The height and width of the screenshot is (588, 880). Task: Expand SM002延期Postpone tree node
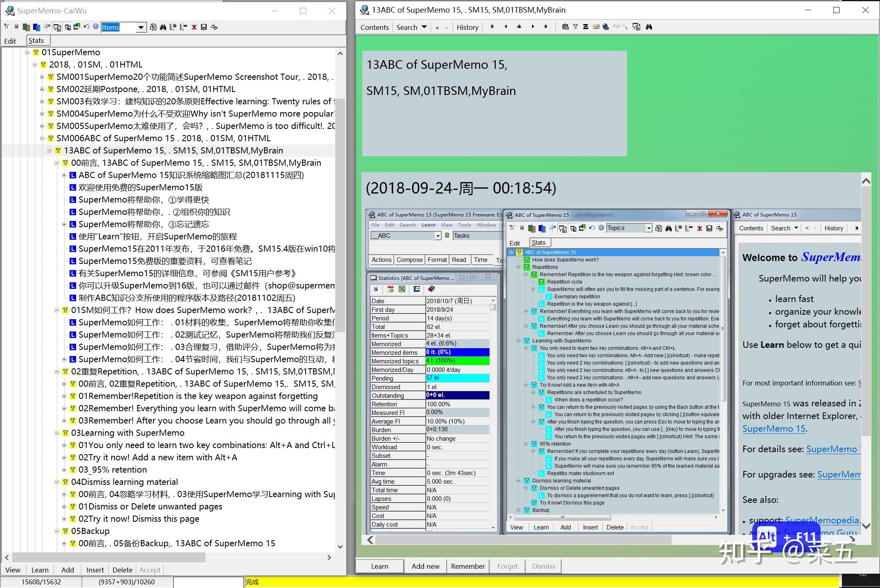tap(42, 89)
